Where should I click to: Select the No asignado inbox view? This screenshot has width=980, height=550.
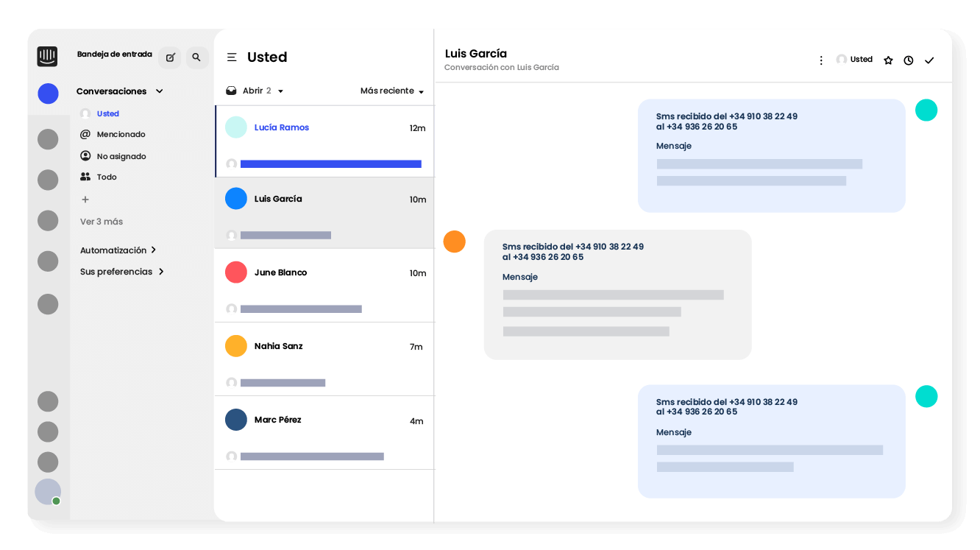[x=121, y=156]
